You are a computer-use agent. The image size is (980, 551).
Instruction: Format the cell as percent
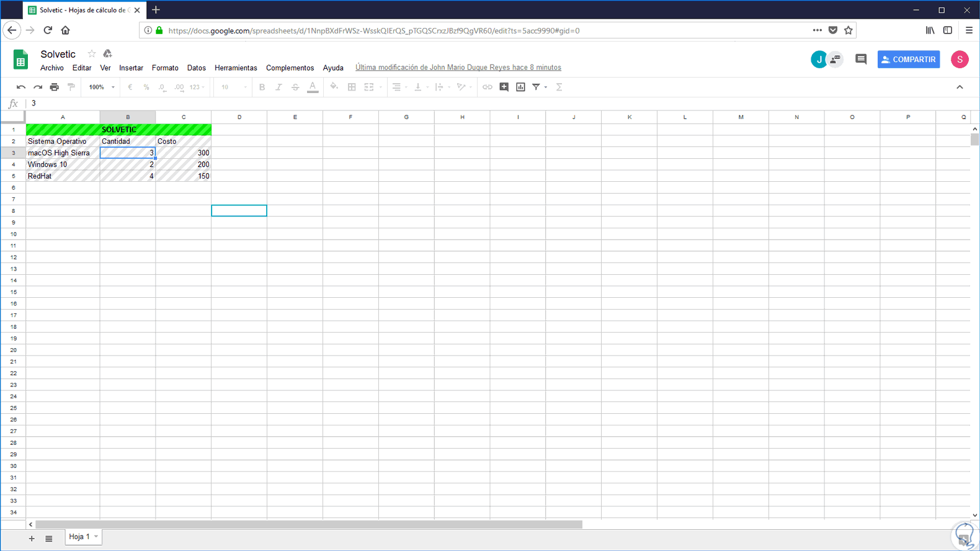146,87
